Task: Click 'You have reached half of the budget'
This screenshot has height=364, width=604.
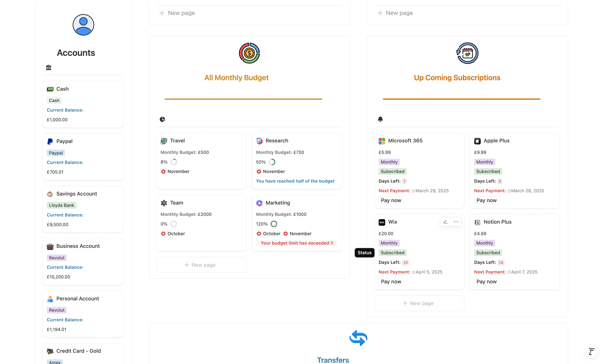Action: pyautogui.click(x=295, y=181)
